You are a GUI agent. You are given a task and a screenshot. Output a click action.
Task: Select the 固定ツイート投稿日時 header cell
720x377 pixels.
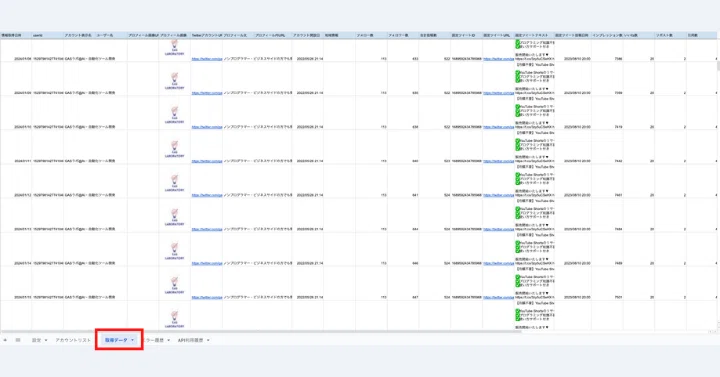pos(573,35)
